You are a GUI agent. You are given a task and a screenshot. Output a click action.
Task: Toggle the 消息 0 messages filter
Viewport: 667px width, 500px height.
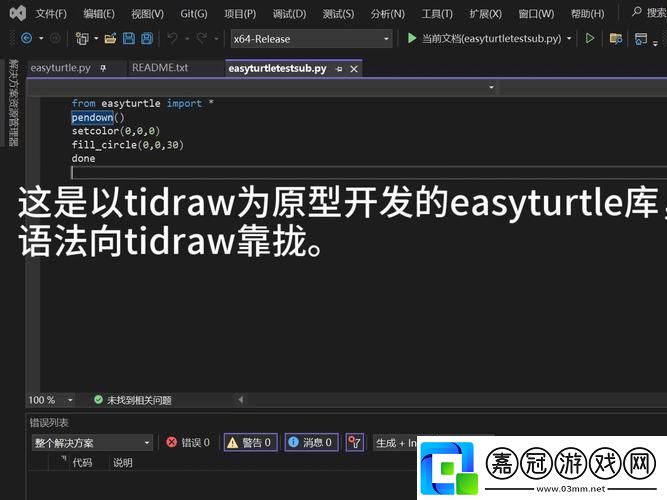(311, 443)
